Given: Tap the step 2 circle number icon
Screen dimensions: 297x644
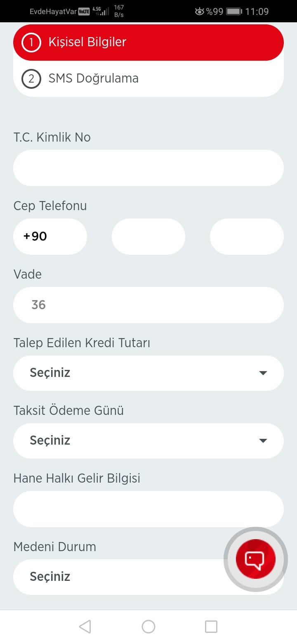Looking at the screenshot, I should (31, 79).
